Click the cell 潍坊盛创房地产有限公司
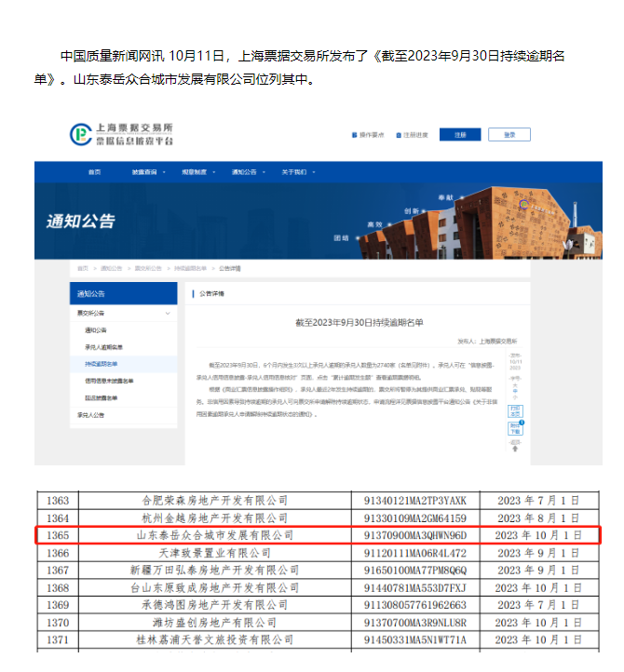 (x=215, y=623)
